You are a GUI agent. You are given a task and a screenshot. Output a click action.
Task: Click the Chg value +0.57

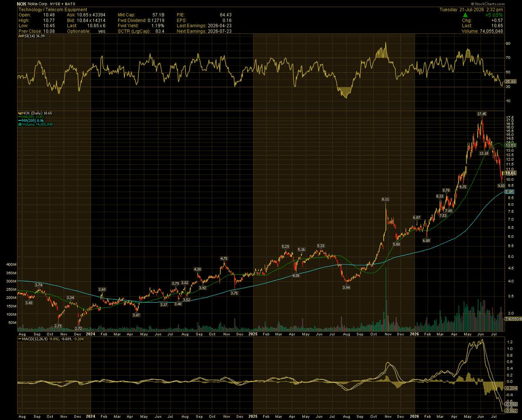[x=497, y=20]
